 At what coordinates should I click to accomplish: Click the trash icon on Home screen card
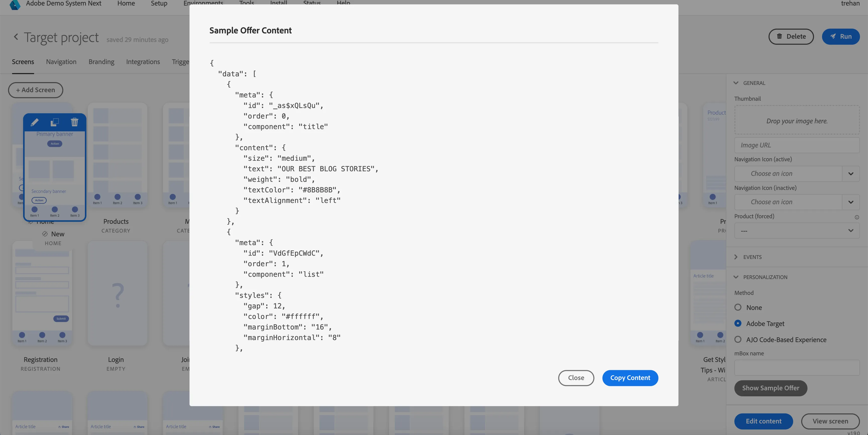point(74,122)
